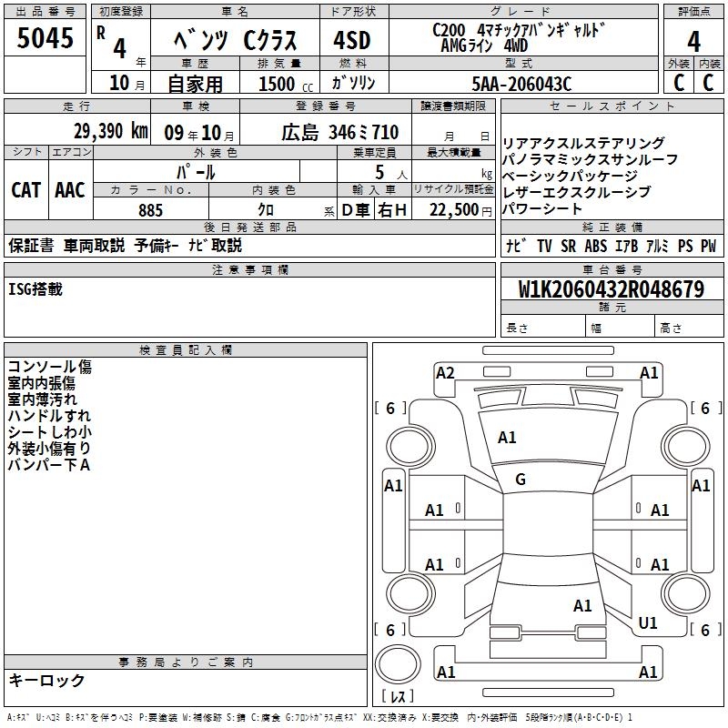Select the U1 dent mark on diagram
Screen dimensions: 728x728
pyautogui.click(x=648, y=622)
